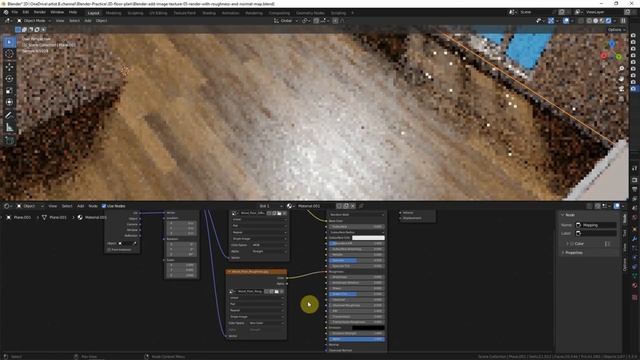Unlink material with X icon in node header
Screen dimensions: 640x360
353,206
